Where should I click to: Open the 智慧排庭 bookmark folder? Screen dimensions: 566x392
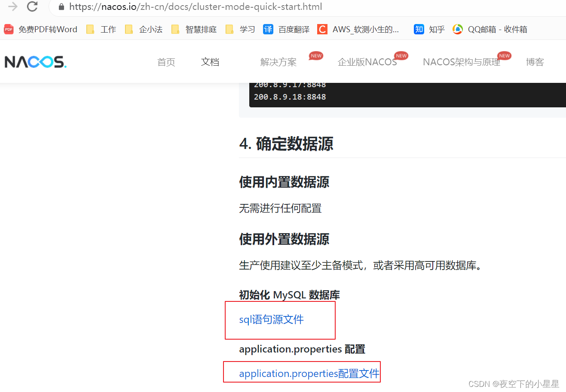coord(194,29)
